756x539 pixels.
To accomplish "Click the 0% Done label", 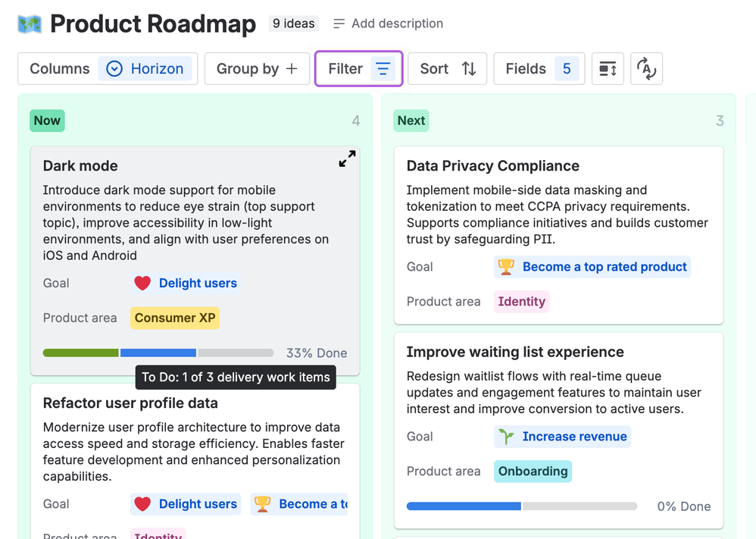I will (684, 506).
